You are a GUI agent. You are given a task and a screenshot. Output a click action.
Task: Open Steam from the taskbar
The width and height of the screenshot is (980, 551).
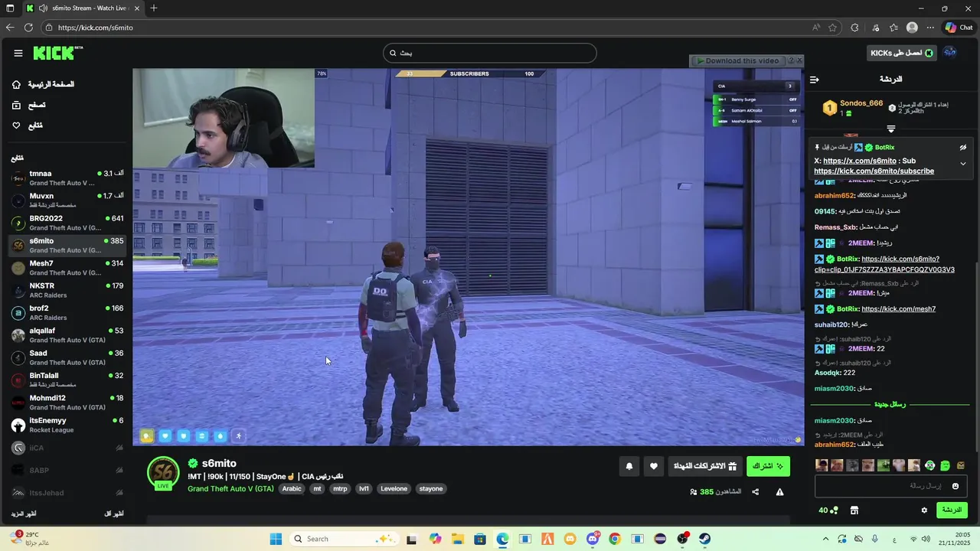[x=704, y=539]
